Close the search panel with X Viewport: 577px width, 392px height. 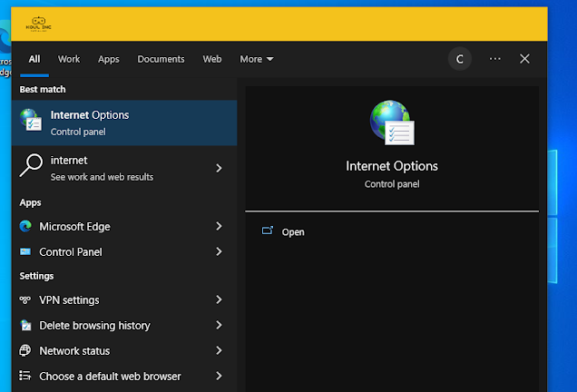524,59
